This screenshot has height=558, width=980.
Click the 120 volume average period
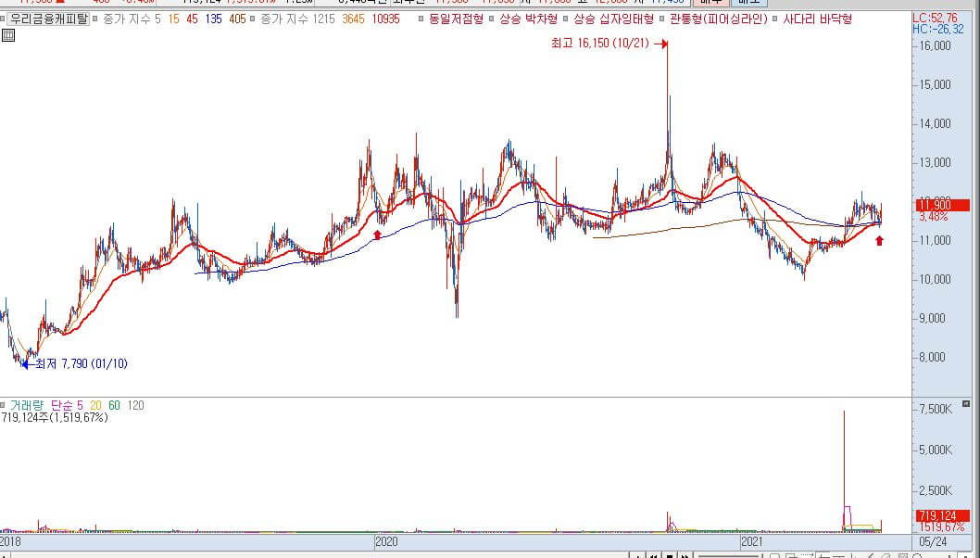(x=135, y=405)
